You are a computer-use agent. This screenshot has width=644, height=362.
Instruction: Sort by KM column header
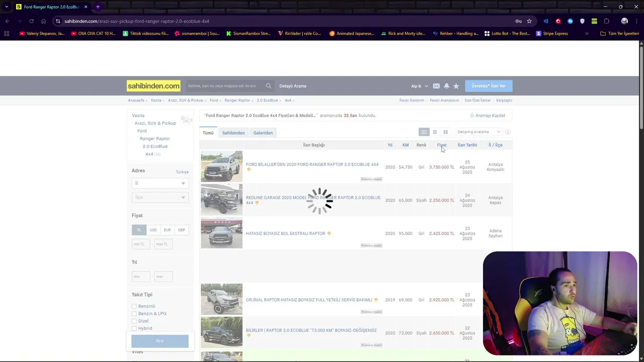coord(406,145)
